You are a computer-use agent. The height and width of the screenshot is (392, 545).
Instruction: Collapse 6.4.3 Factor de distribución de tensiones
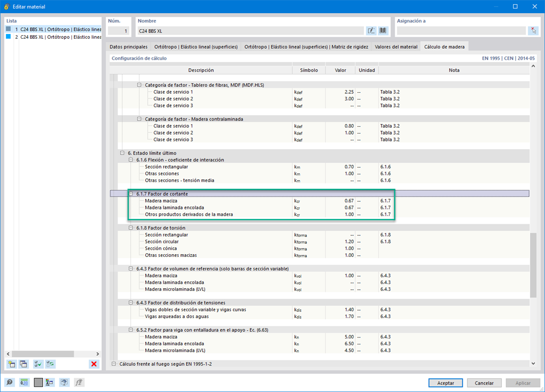130,303
